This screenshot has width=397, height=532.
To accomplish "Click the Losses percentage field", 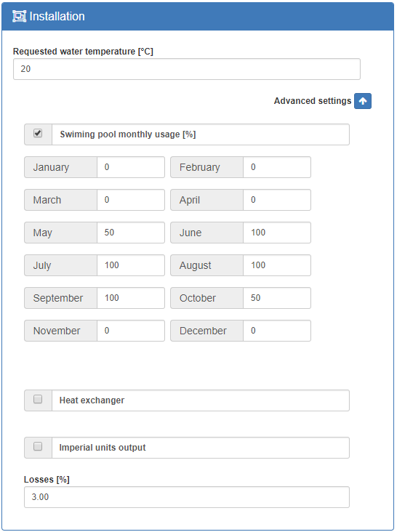I will 187,497.
